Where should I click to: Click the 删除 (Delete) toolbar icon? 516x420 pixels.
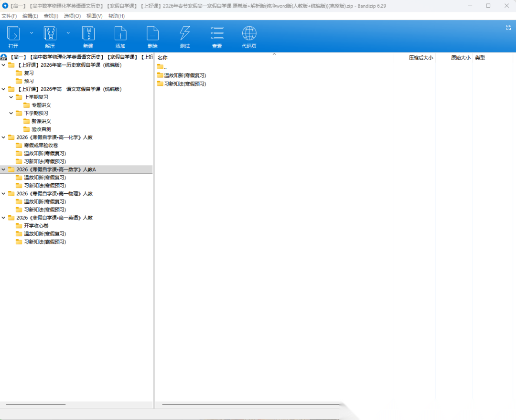tap(152, 34)
